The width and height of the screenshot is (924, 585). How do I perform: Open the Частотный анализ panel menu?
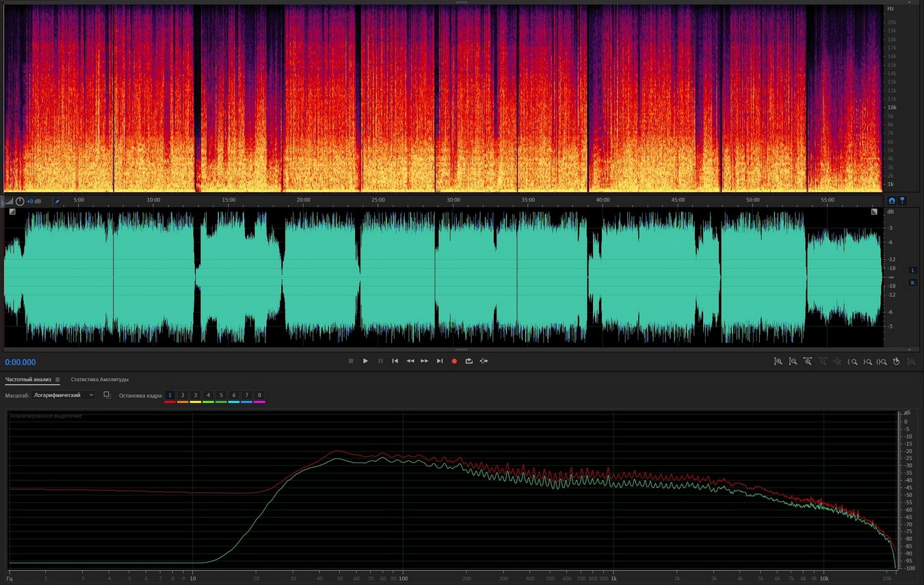point(57,380)
